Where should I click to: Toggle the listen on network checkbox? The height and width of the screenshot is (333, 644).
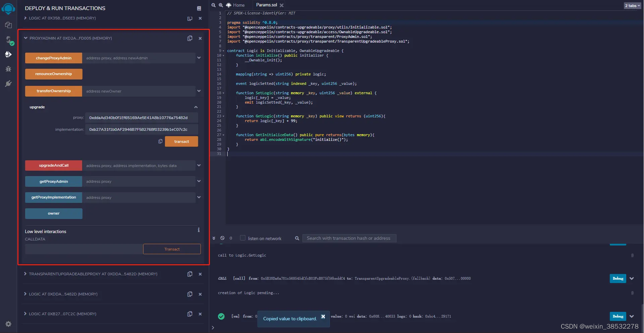click(243, 238)
